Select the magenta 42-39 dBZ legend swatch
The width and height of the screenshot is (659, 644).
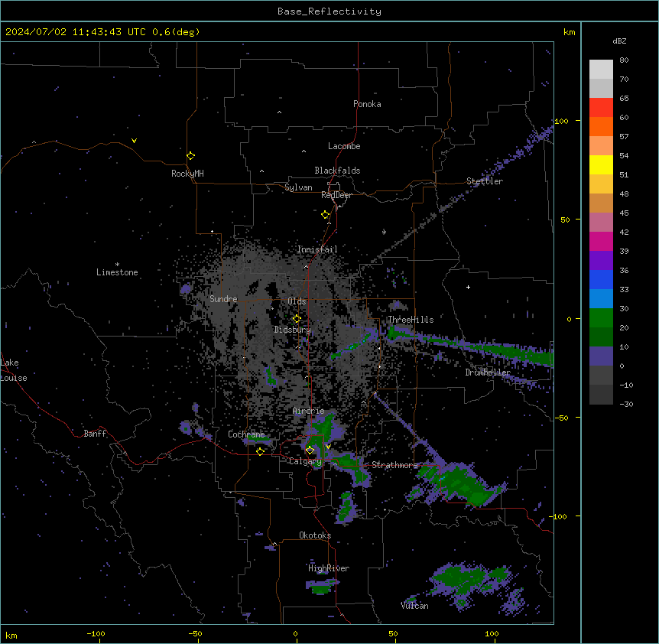click(x=601, y=241)
